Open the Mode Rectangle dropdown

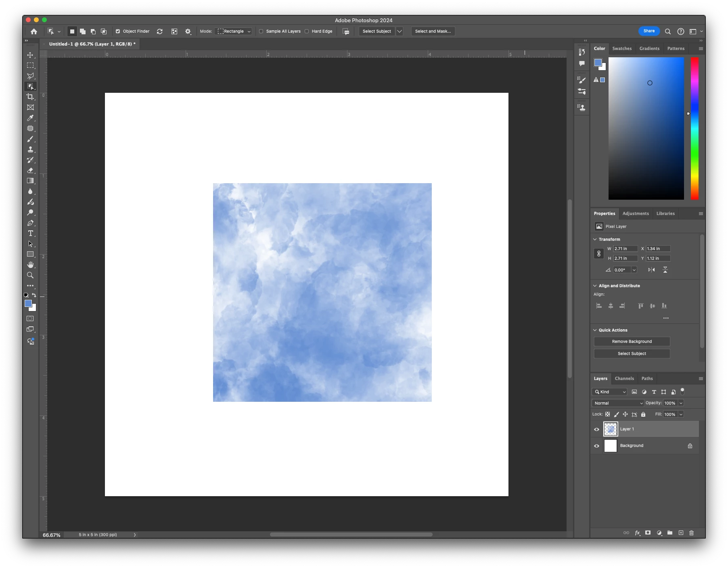click(x=234, y=31)
